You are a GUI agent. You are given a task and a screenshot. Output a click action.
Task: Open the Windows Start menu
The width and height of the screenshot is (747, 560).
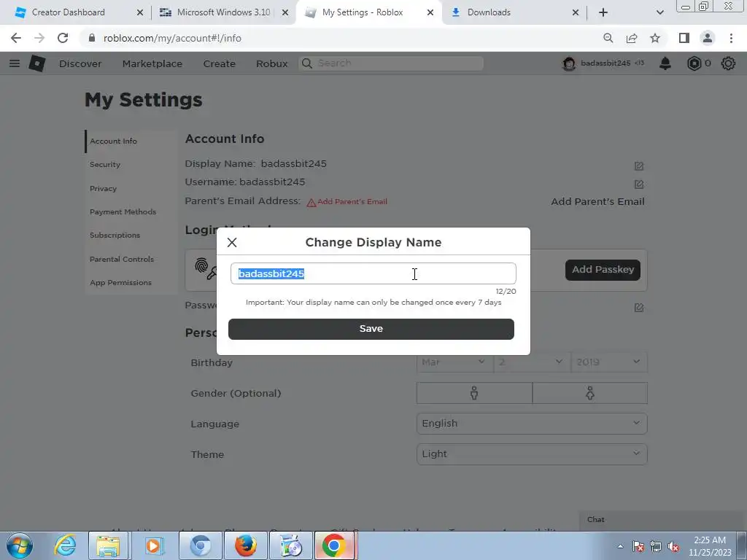click(x=20, y=545)
